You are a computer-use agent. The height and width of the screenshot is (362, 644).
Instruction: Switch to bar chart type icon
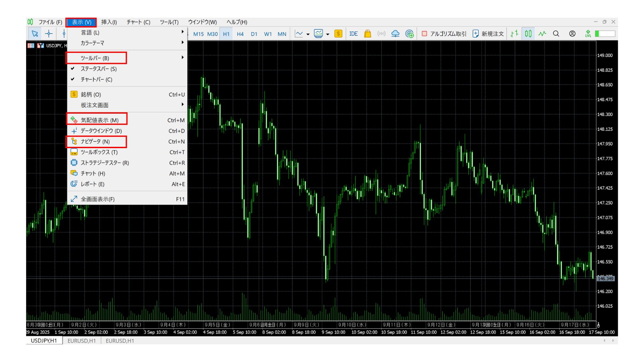click(x=514, y=34)
